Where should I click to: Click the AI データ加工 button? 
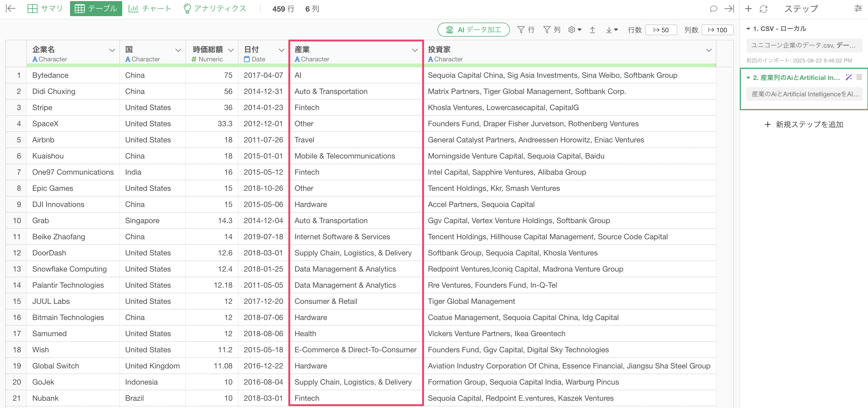pos(473,30)
